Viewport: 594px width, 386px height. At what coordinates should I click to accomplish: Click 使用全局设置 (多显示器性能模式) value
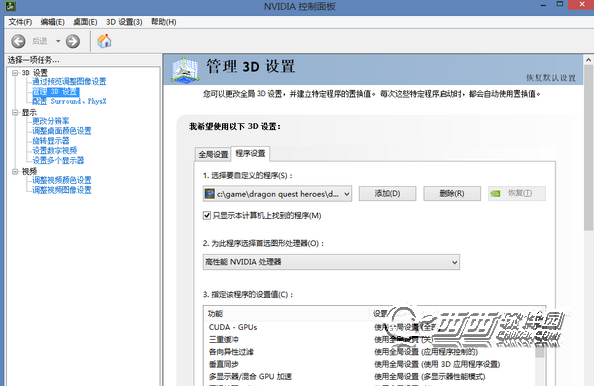pyautogui.click(x=430, y=377)
